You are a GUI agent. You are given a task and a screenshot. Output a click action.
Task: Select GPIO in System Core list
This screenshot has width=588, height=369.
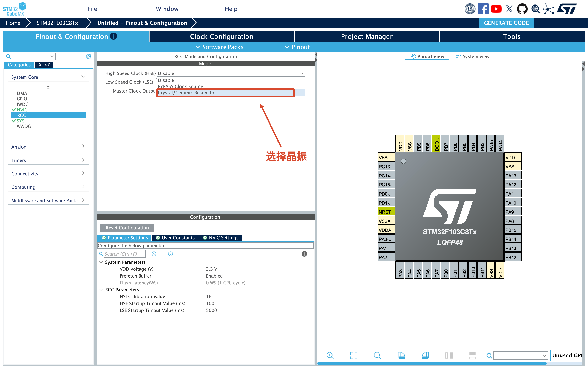pyautogui.click(x=22, y=99)
